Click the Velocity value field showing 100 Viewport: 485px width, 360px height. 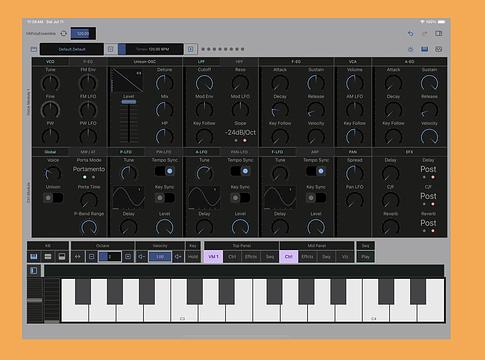[160, 257]
